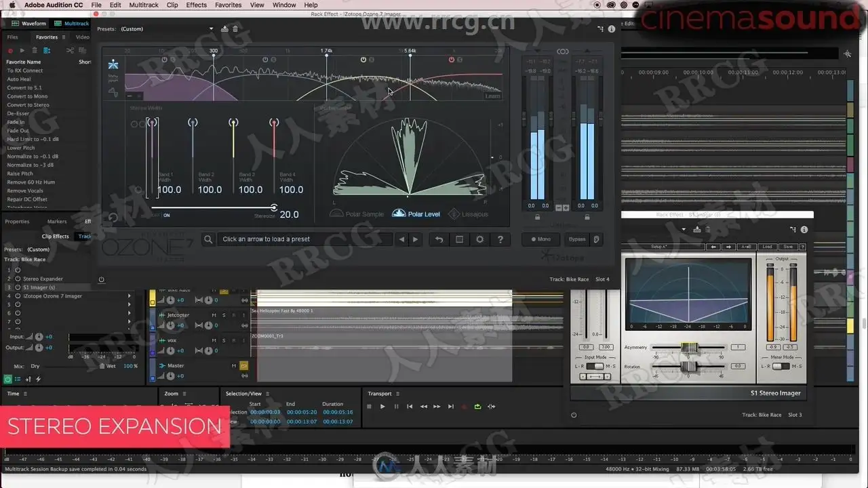
Task: Open the Effects menu
Action: click(197, 5)
